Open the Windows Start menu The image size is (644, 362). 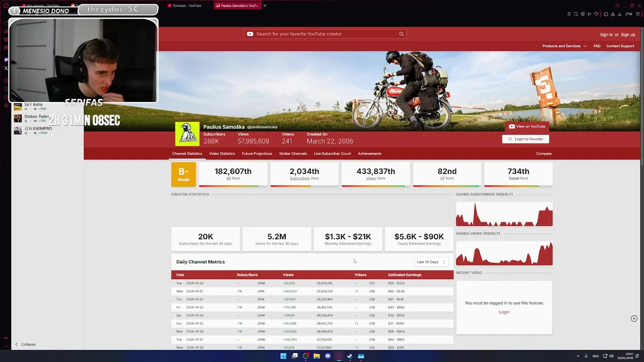pos(283,356)
